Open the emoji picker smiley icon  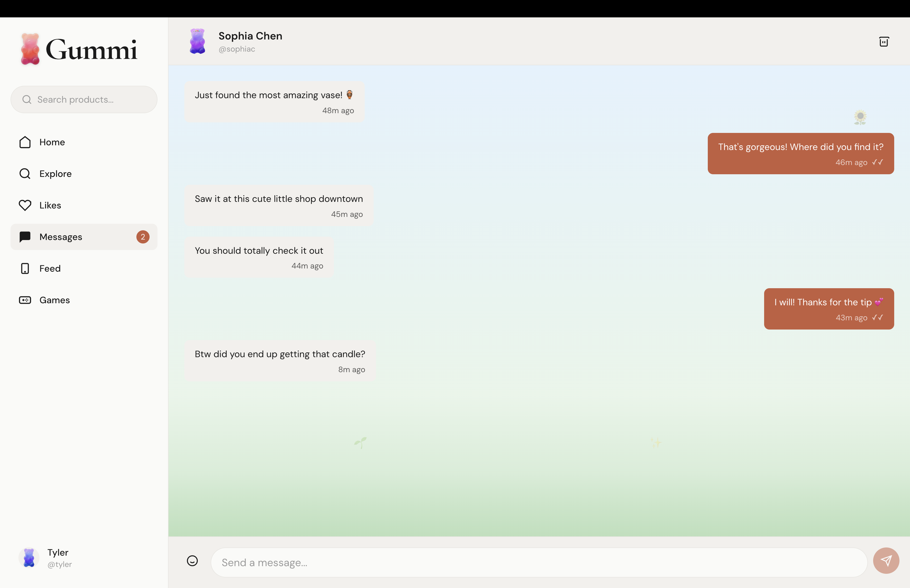coord(192,561)
